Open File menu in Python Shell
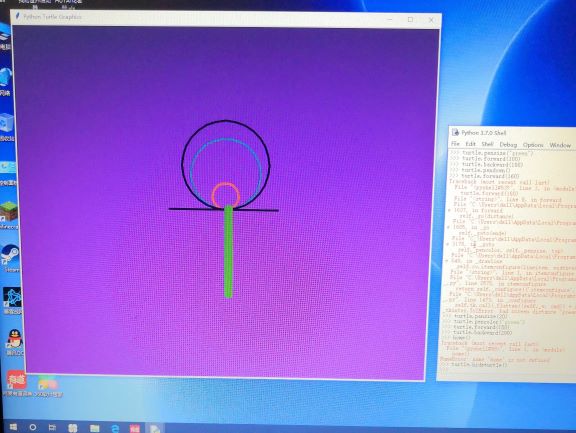 (455, 144)
